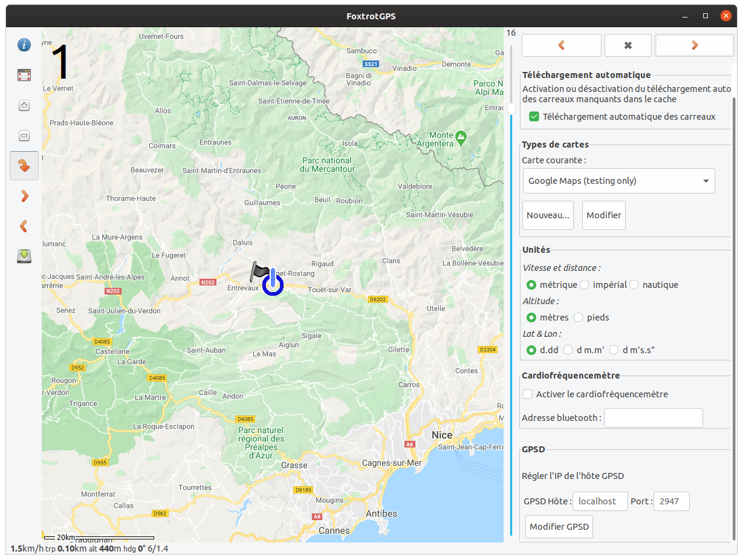The height and width of the screenshot is (560, 743).
Task: Click the orange right chevron in sidebar
Action: (24, 196)
